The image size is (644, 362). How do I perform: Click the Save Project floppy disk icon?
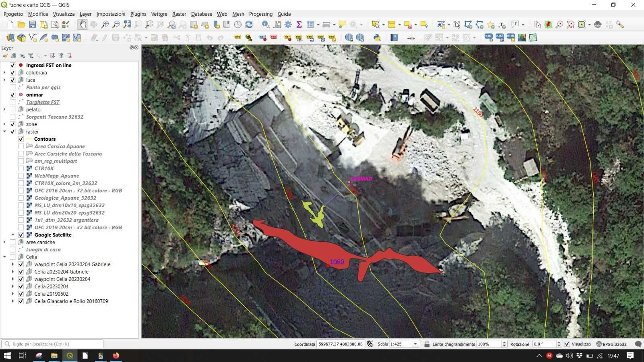(32, 25)
